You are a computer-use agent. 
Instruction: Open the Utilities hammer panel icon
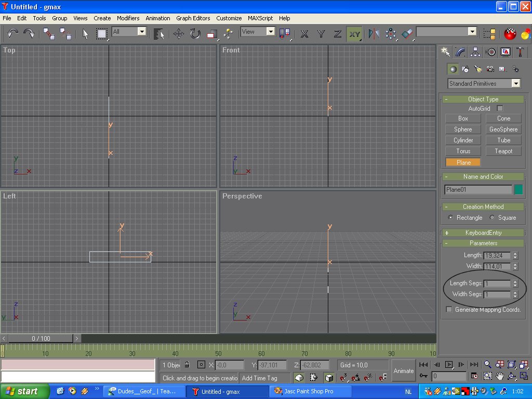tap(521, 51)
